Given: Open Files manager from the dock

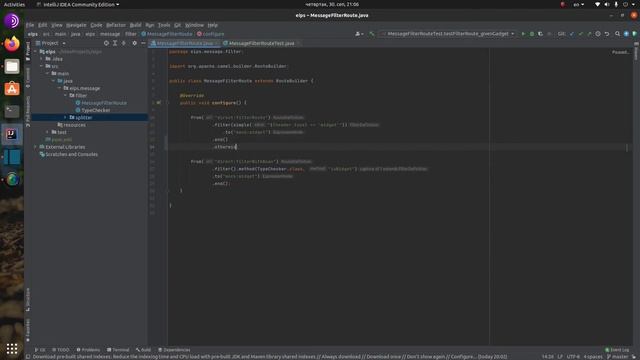Looking at the screenshot, I should point(12,66).
